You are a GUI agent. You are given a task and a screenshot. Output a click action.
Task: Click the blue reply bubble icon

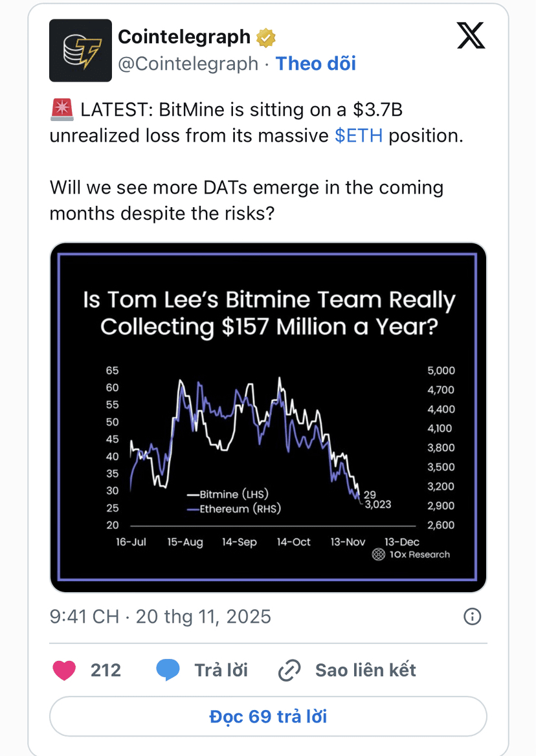[x=168, y=671]
